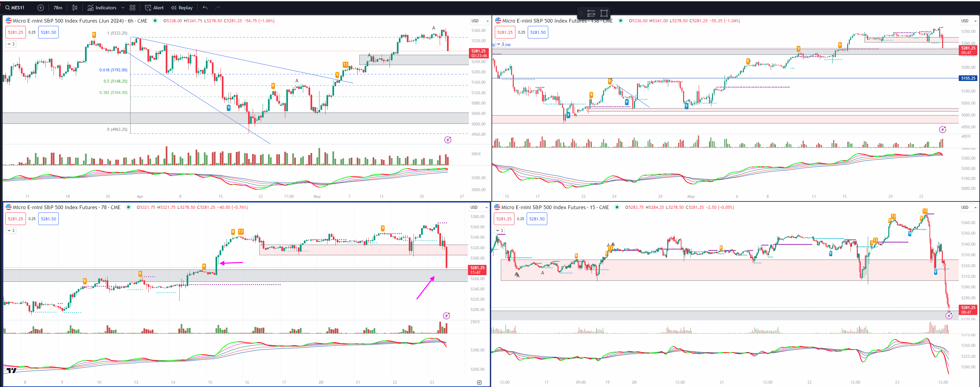Open chart settings gear at bottom right of 78 chart

tap(479, 382)
